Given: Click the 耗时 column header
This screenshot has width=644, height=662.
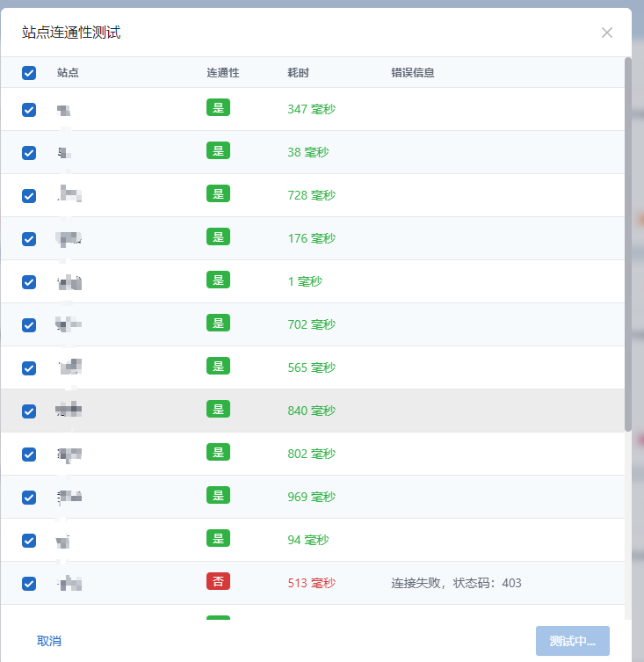Looking at the screenshot, I should (x=299, y=73).
